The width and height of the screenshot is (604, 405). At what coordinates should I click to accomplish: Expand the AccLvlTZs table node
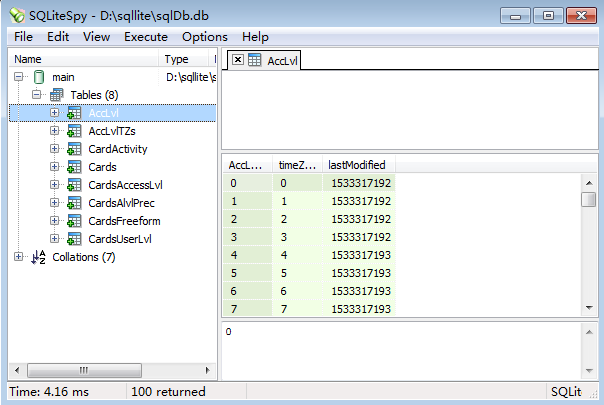click(54, 131)
